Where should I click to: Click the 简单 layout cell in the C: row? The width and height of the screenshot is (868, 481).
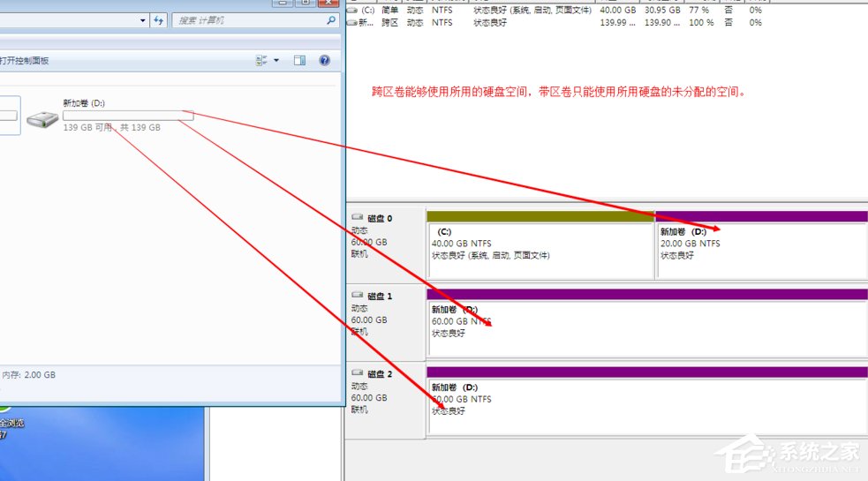click(389, 10)
